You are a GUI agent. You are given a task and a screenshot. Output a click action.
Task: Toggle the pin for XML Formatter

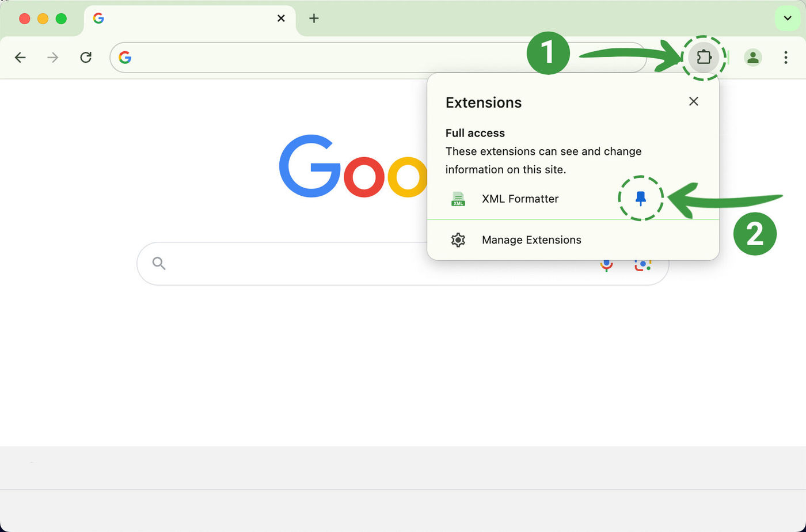pos(641,199)
